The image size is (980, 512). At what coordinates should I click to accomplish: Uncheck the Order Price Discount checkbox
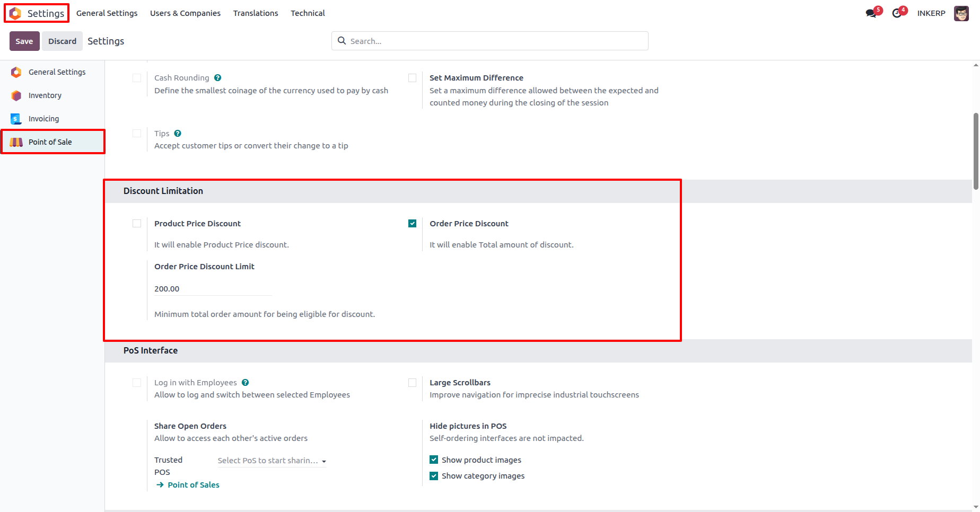click(x=412, y=224)
